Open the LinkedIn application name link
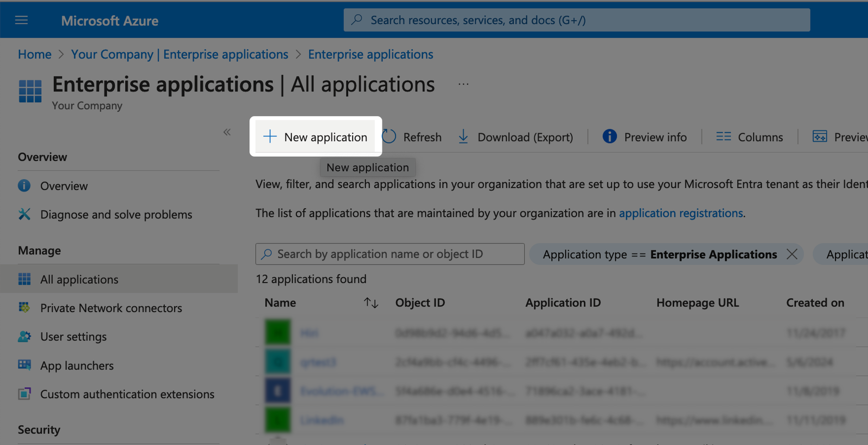Image resolution: width=868 pixels, height=445 pixels. point(322,420)
